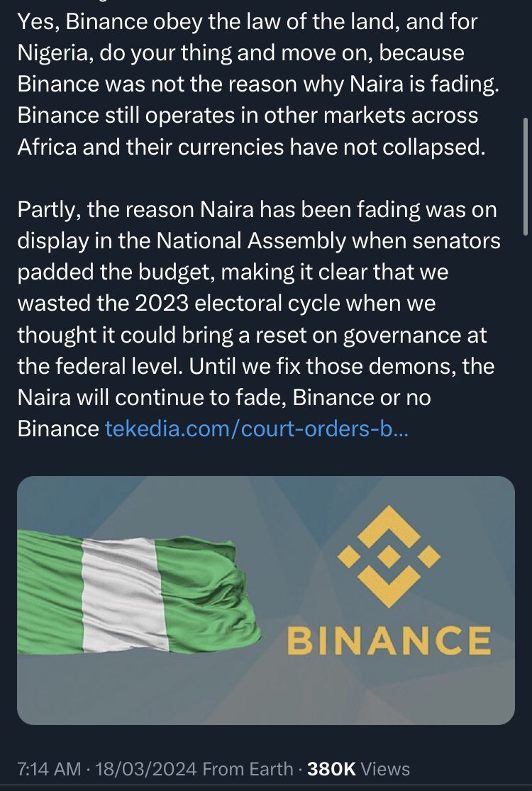The width and height of the screenshot is (532, 791).
Task: Click the Binance diamond logo in the preview
Action: tap(389, 556)
